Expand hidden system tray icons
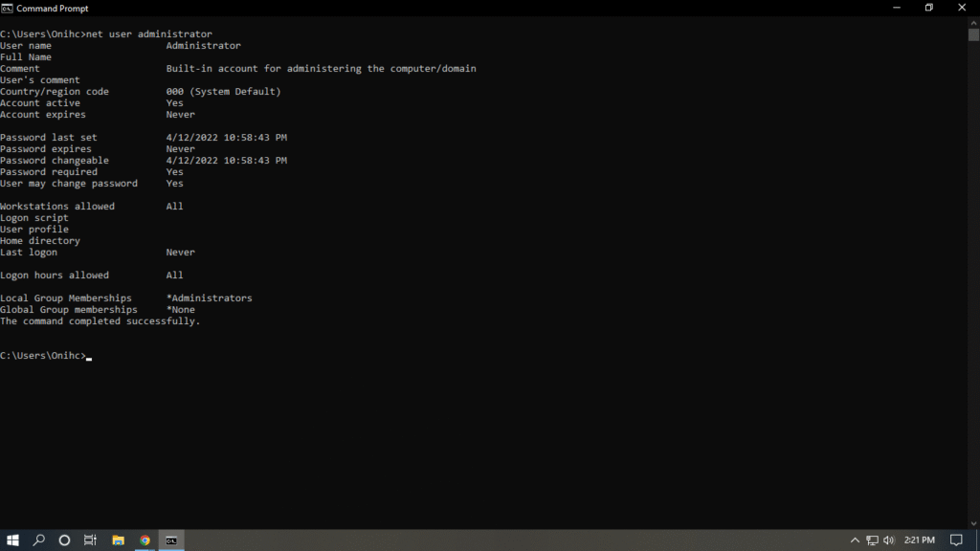Viewport: 980px width, 551px height. click(855, 540)
